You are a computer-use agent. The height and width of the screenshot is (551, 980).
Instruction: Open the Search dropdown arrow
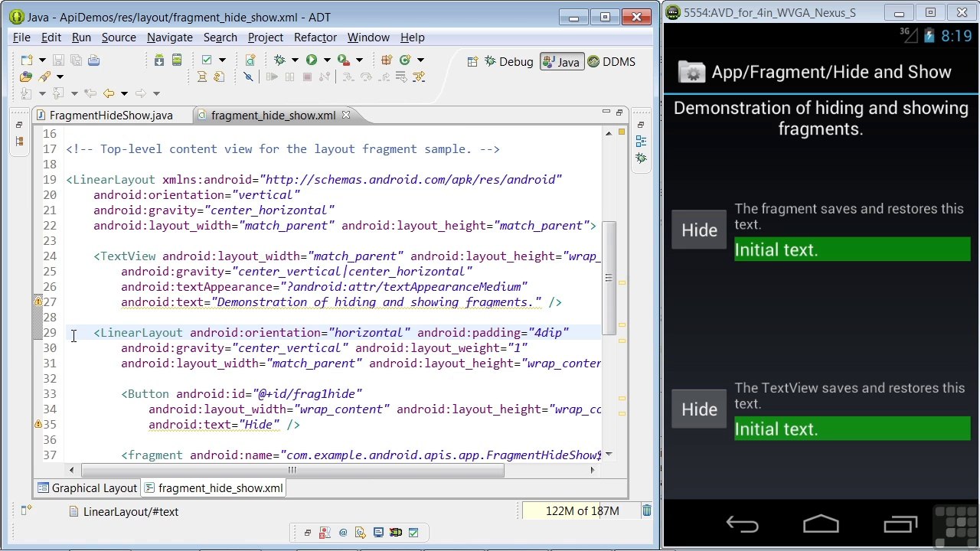60,77
